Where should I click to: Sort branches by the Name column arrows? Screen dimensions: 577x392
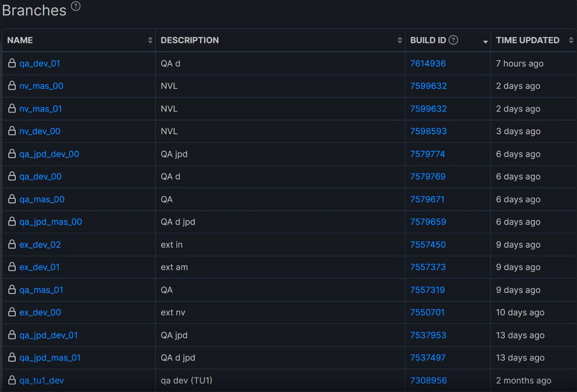150,41
